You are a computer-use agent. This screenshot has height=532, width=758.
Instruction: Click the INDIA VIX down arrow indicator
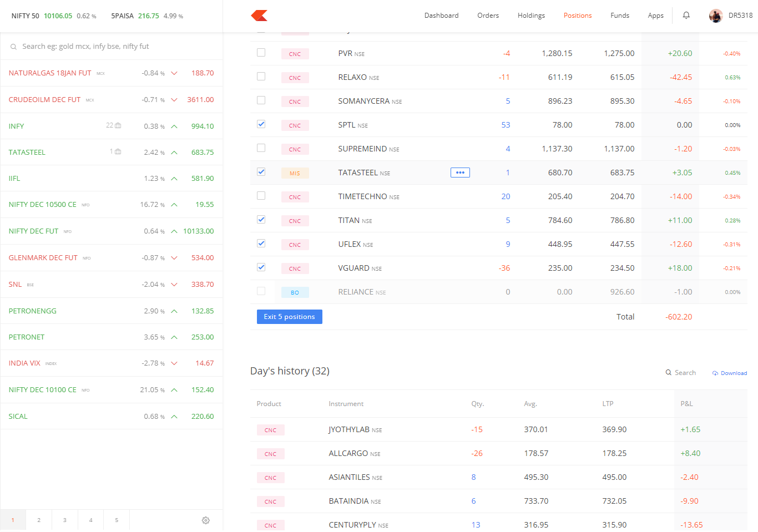coord(174,363)
